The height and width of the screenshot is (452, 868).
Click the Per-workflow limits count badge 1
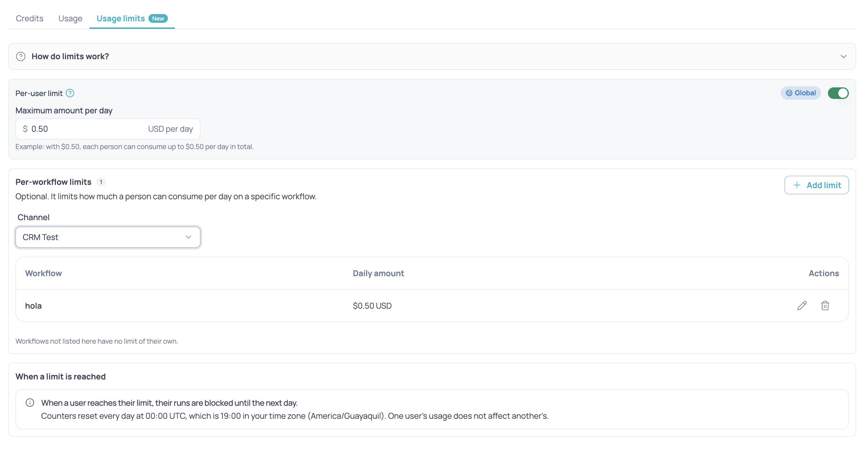101,182
